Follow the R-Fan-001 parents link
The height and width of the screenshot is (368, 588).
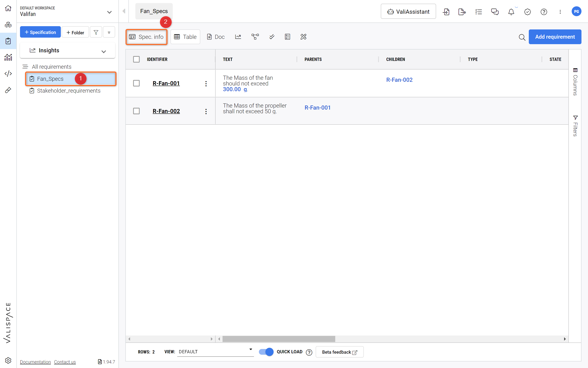click(317, 108)
